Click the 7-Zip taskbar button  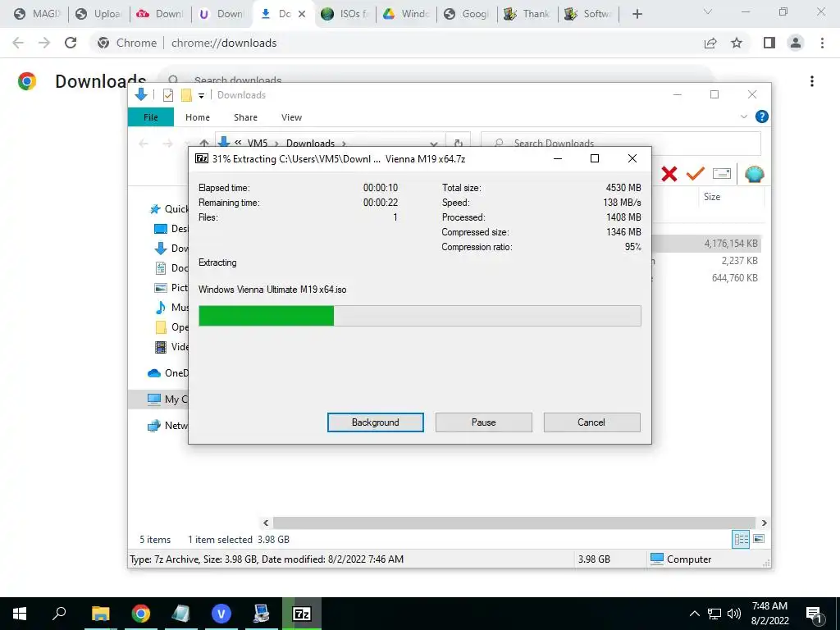[302, 614]
